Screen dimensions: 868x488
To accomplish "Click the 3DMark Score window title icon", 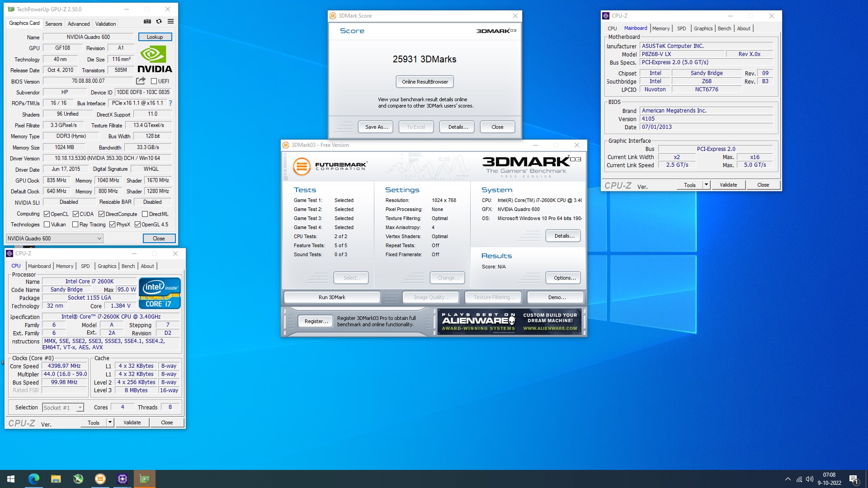I will click(333, 16).
